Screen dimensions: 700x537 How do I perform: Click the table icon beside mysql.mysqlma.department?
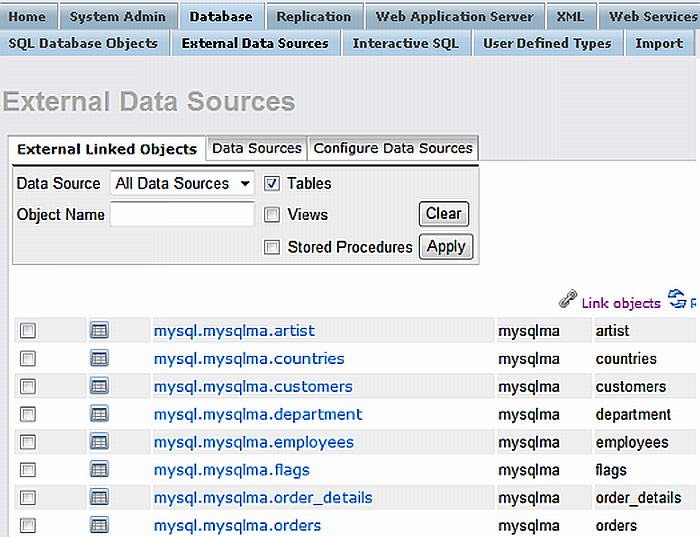tap(99, 415)
